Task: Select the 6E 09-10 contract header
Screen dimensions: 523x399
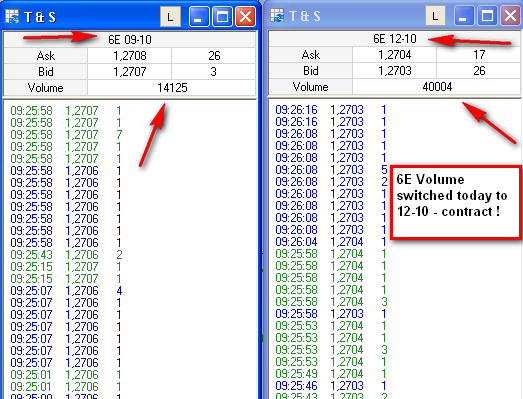Action: [130, 40]
